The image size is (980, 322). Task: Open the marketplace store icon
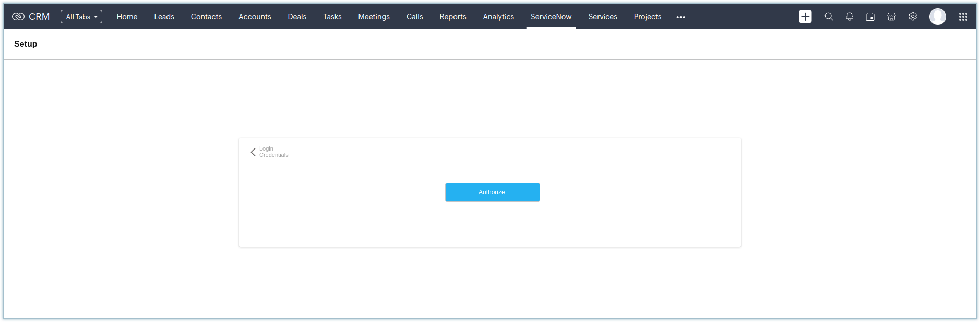tap(891, 17)
